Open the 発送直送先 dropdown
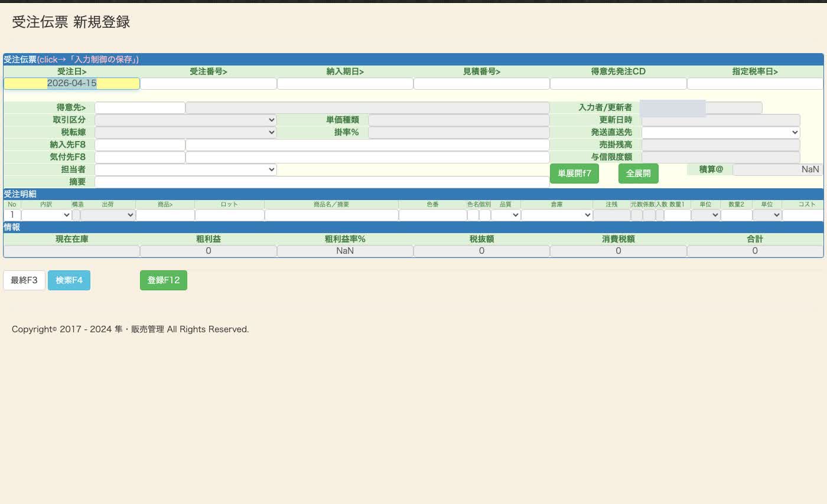The height and width of the screenshot is (504, 827). pyautogui.click(x=721, y=132)
